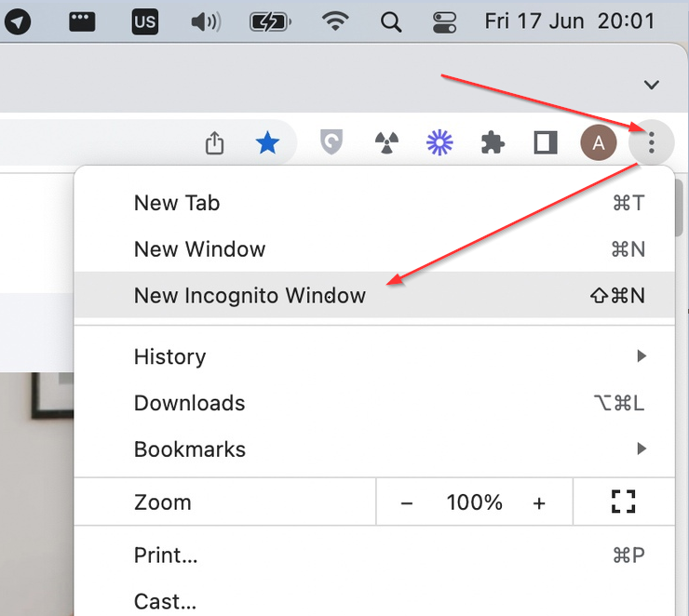Open the share page icon
Viewport: 689px width, 616px height.
click(214, 142)
